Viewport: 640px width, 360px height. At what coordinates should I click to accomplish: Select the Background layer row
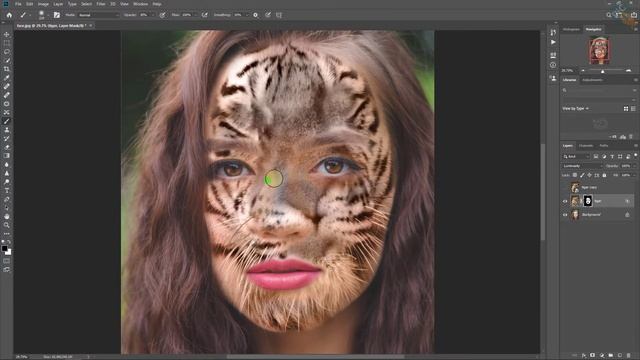[599, 215]
